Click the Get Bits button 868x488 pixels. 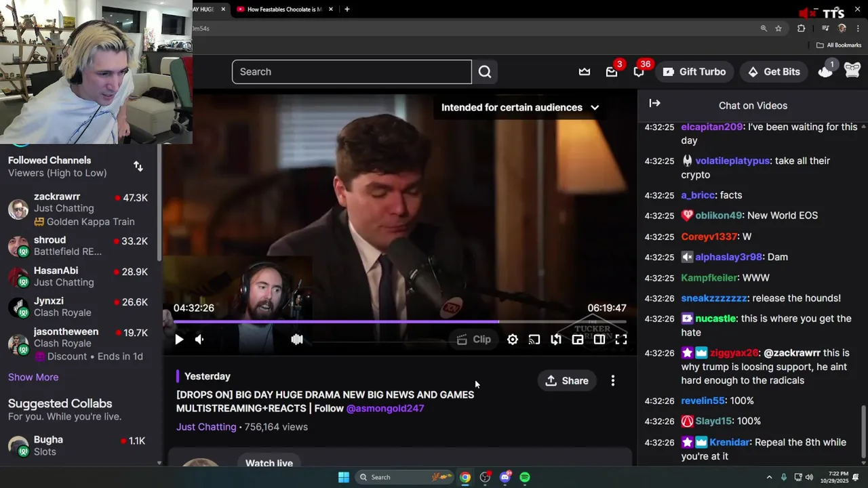[x=774, y=72]
